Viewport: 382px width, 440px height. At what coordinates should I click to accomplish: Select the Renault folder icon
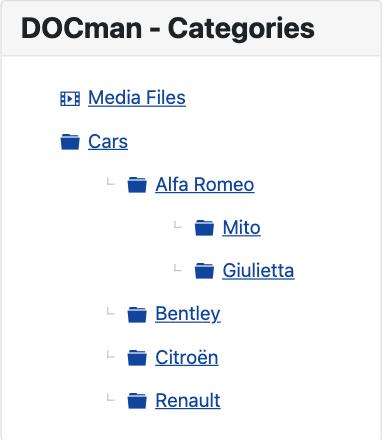[x=137, y=401]
